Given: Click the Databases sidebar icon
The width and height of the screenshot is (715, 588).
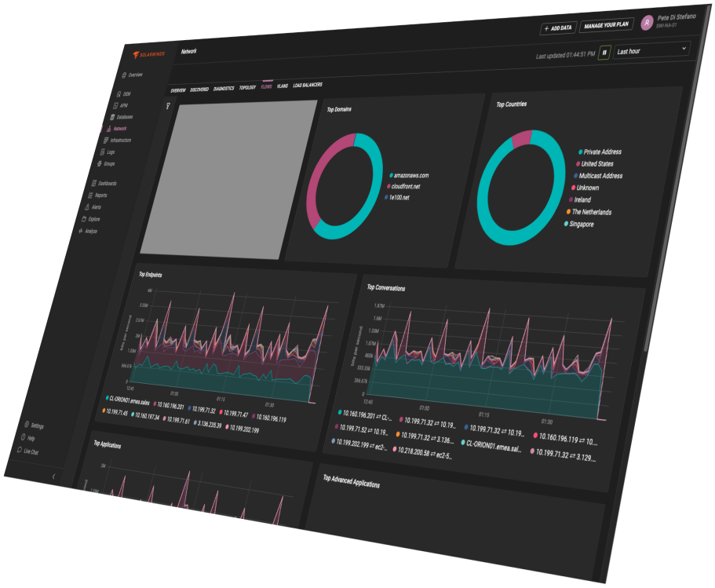Looking at the screenshot, I should (x=113, y=116).
